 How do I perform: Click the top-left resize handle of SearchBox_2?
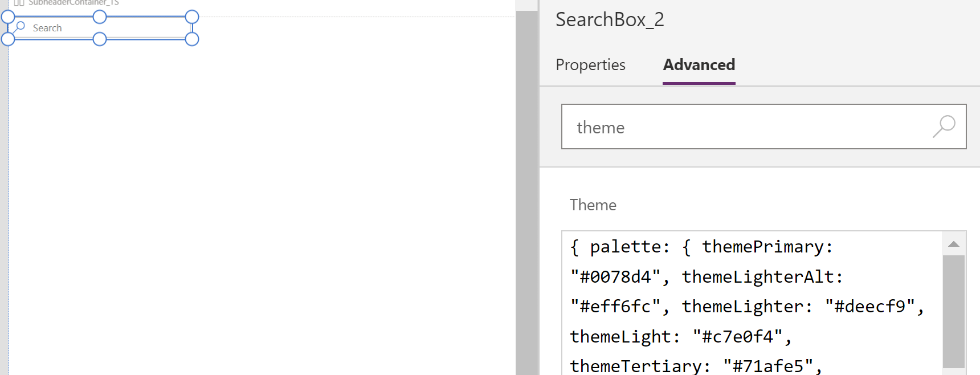pyautogui.click(x=9, y=16)
